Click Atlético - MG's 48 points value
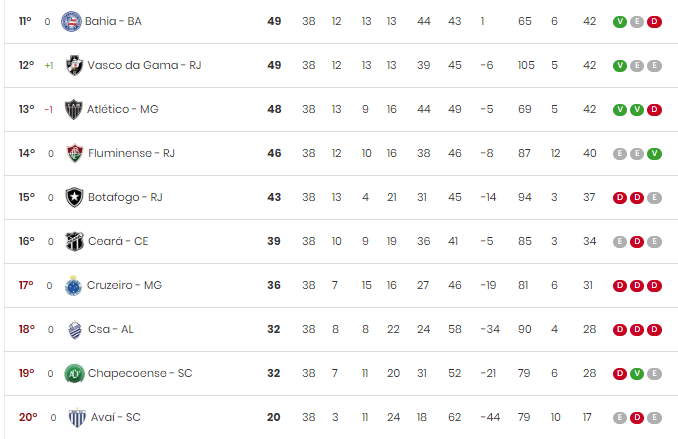 [x=274, y=109]
